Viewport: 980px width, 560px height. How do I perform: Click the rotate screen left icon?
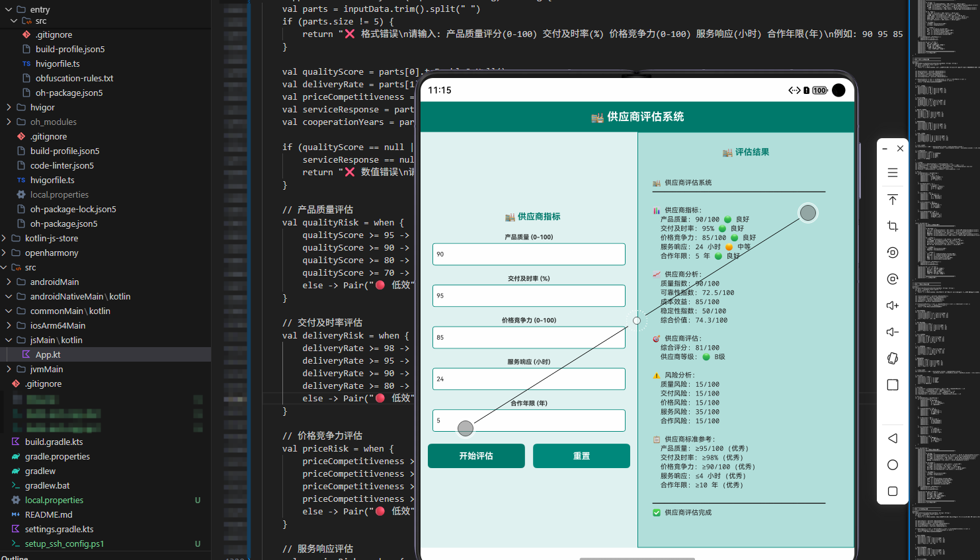pos(893,252)
